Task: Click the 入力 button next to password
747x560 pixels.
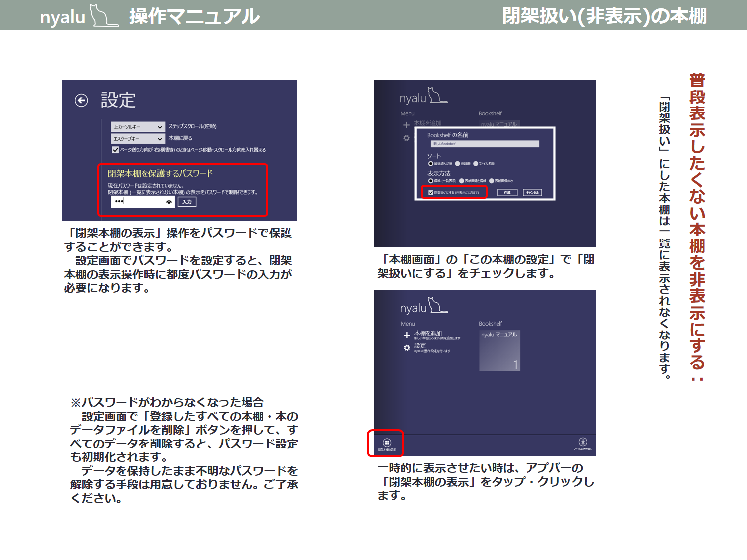Action: [x=187, y=202]
